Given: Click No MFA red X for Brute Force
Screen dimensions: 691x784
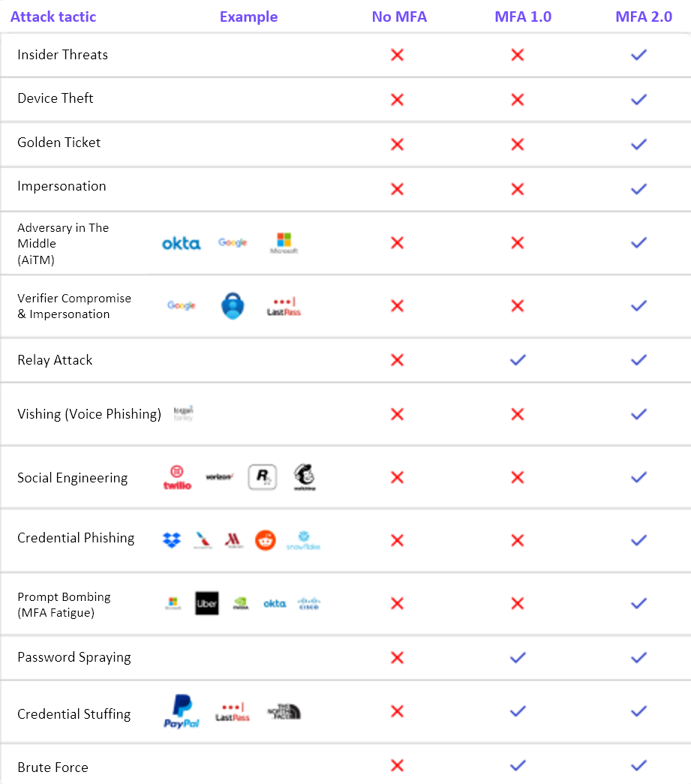Looking at the screenshot, I should coord(398,765).
